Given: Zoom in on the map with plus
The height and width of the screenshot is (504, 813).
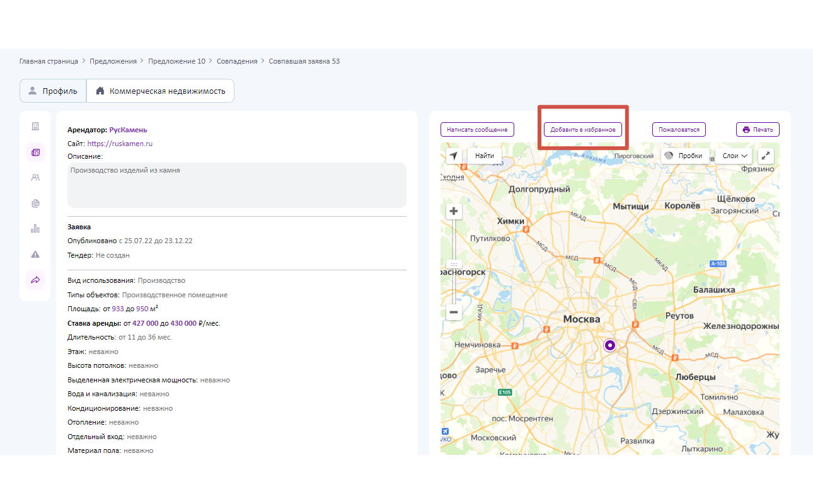Looking at the screenshot, I should 454,211.
